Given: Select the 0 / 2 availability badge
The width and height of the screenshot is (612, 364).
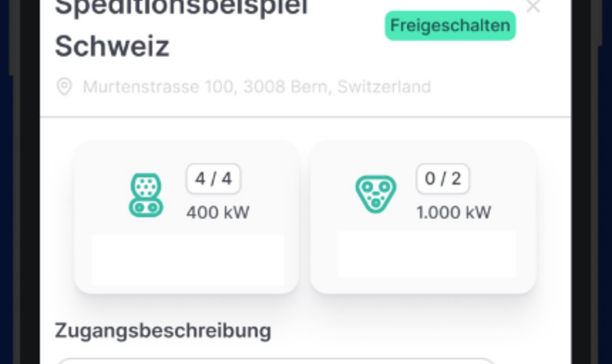Looking at the screenshot, I should [443, 179].
